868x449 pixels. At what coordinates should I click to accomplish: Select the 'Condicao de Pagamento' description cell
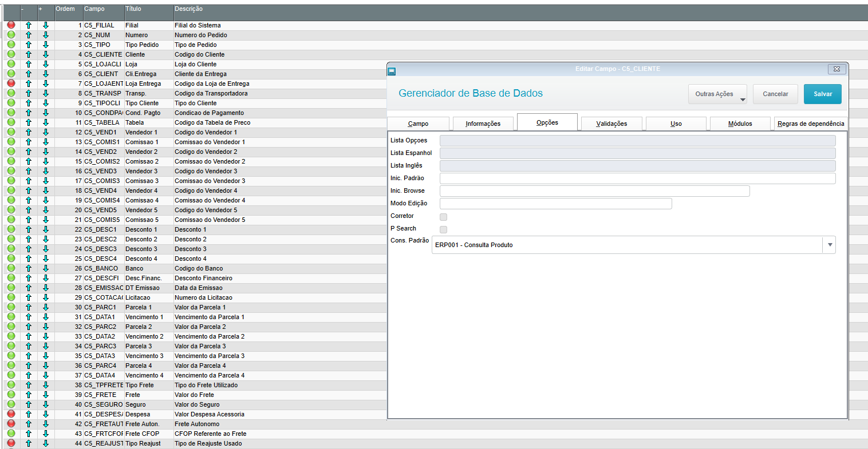click(x=210, y=113)
